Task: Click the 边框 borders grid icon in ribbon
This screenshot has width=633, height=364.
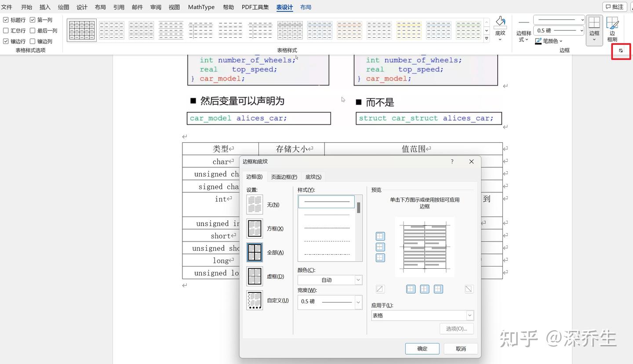Action: [x=594, y=23]
